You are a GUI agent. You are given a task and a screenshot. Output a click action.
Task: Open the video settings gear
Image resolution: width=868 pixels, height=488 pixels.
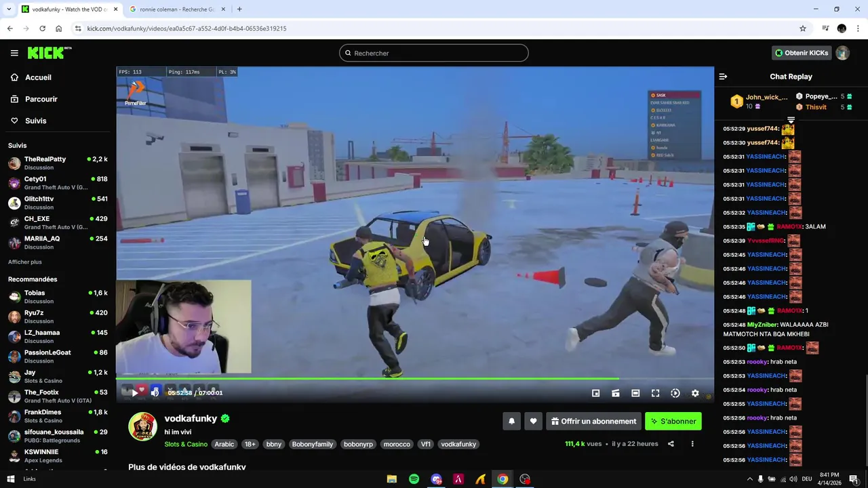(695, 393)
